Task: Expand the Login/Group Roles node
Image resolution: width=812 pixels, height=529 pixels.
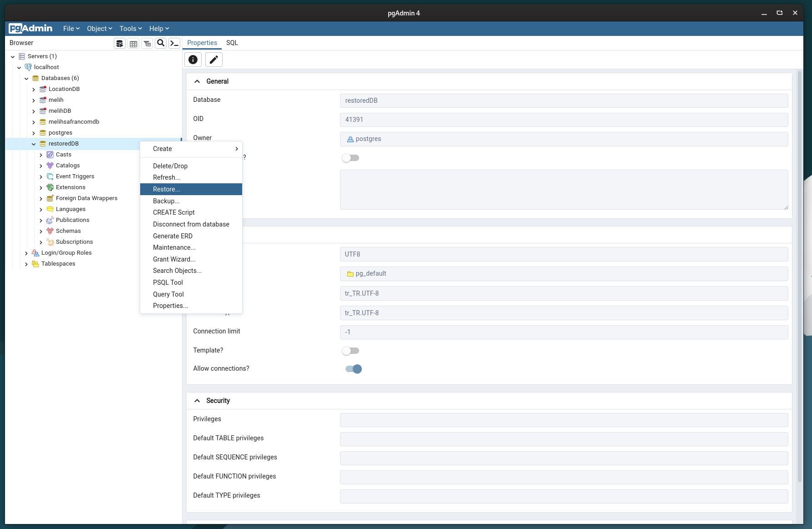Action: 26,253
